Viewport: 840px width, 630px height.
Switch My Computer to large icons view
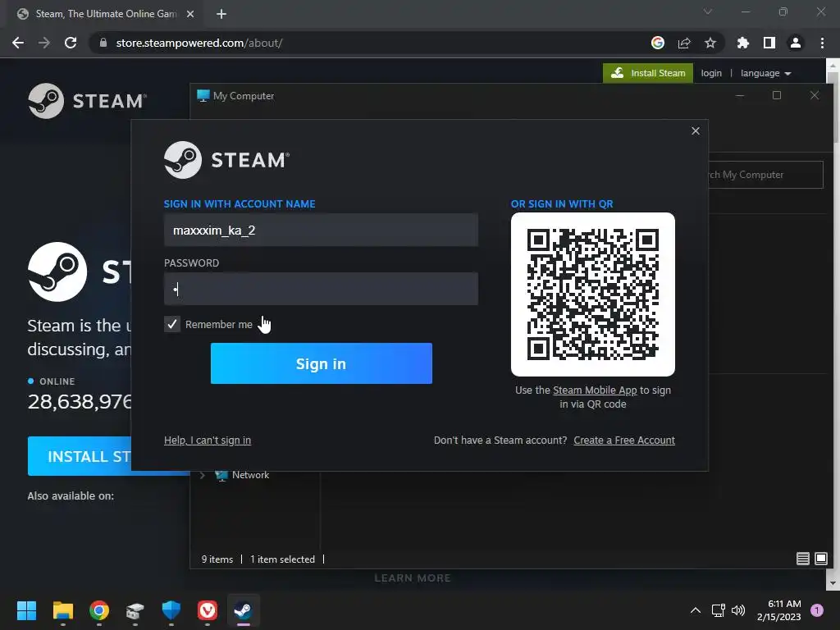tap(820, 559)
